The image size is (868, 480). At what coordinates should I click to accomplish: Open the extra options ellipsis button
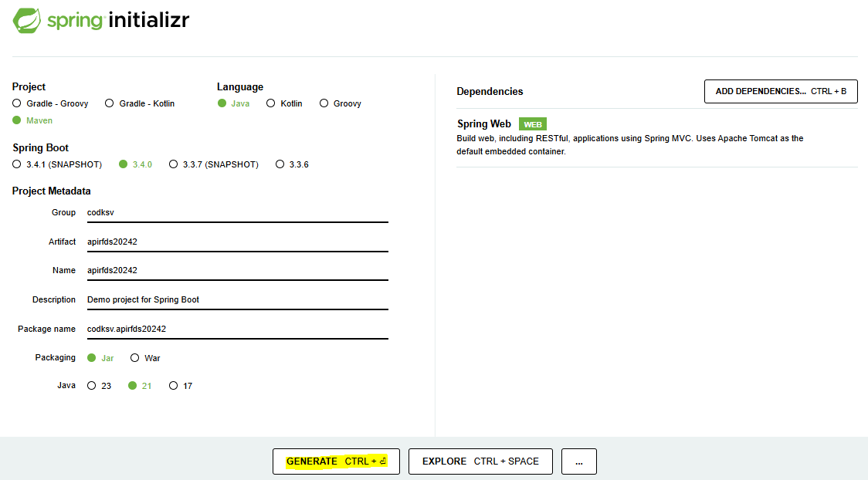pyautogui.click(x=578, y=461)
